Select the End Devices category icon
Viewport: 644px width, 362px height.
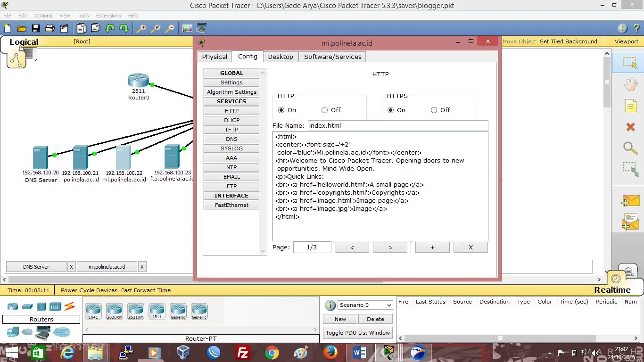pyautogui.click(x=13, y=332)
